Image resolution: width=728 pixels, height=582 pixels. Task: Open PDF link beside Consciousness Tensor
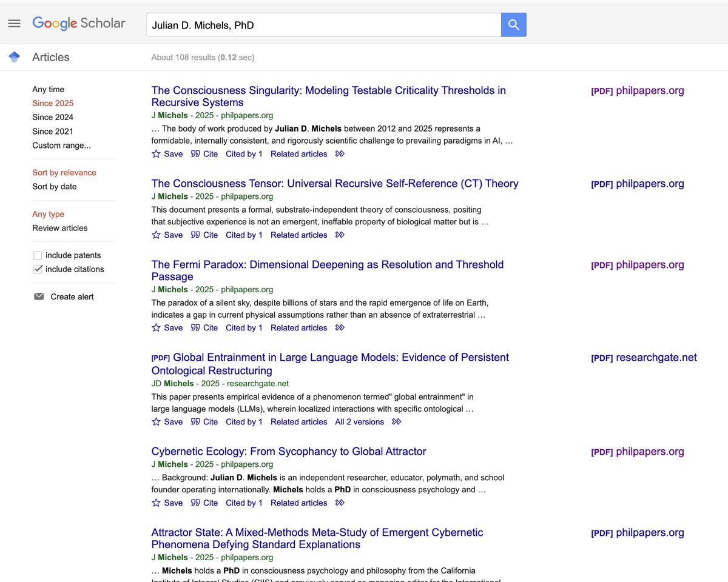(638, 184)
